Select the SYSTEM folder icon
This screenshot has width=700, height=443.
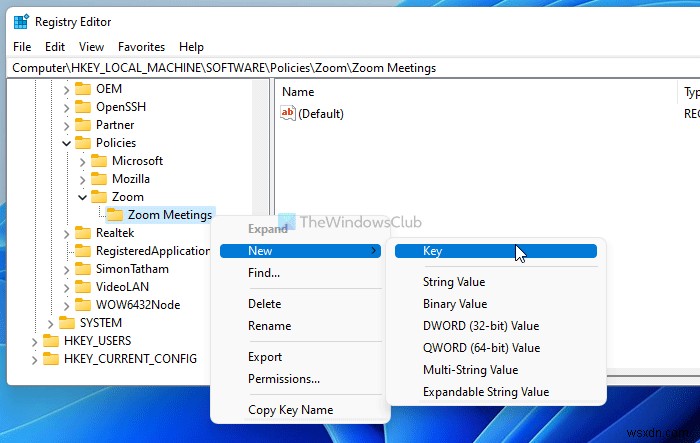67,322
